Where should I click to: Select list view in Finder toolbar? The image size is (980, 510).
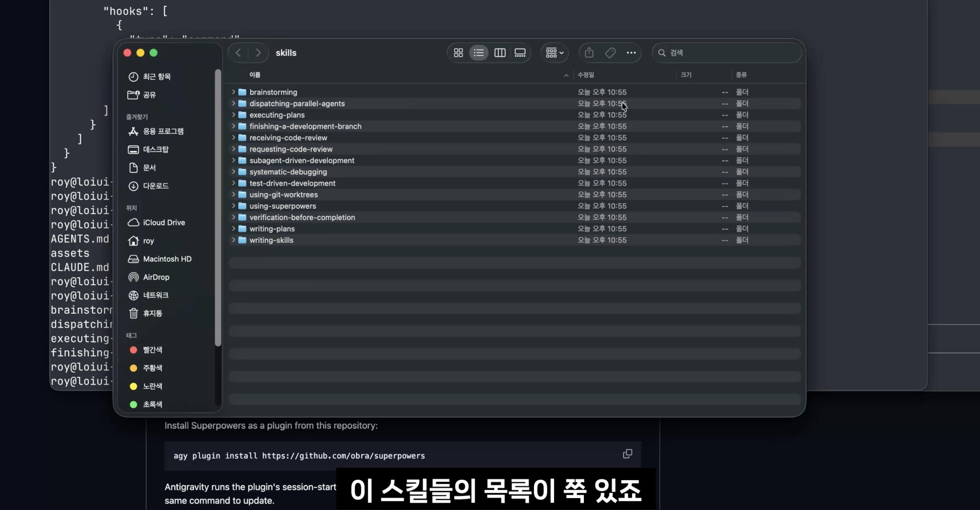478,53
